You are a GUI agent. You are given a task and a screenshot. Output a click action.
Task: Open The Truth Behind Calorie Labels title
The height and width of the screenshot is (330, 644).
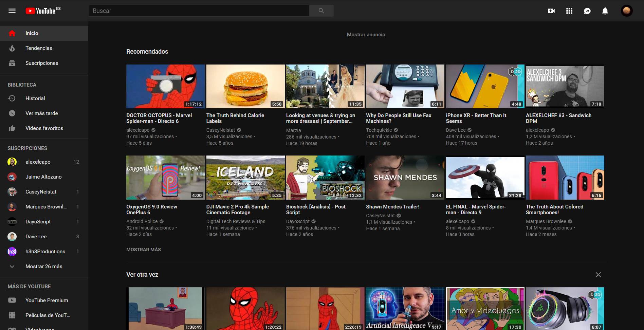235,118
